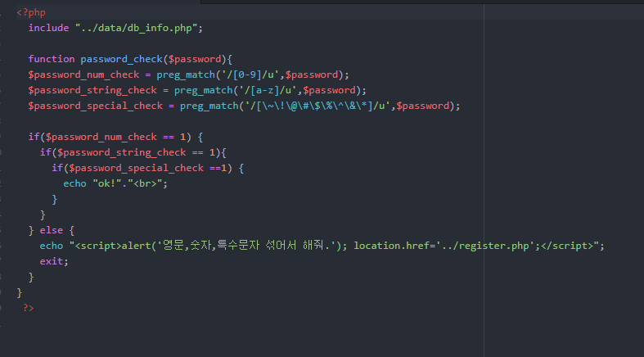This screenshot has width=644, height=357.
Task: Click the echo "ok!"."<br>" statement
Action: tap(115, 184)
